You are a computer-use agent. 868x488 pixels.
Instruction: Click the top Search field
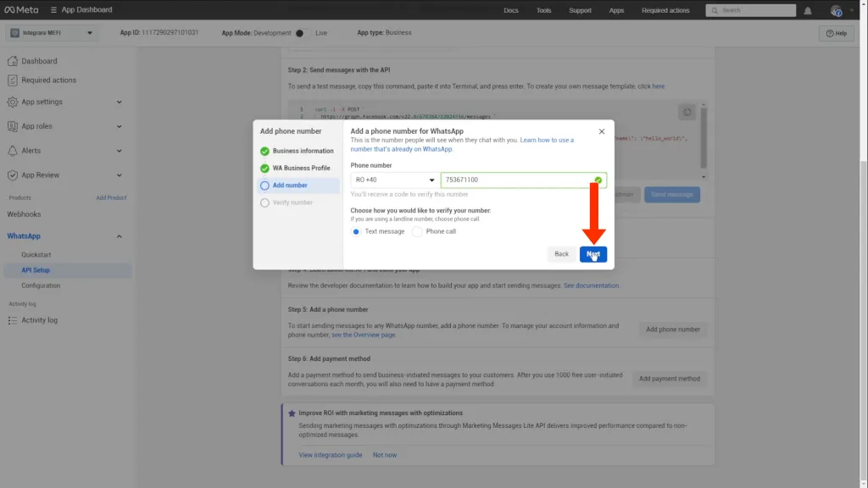click(x=751, y=10)
